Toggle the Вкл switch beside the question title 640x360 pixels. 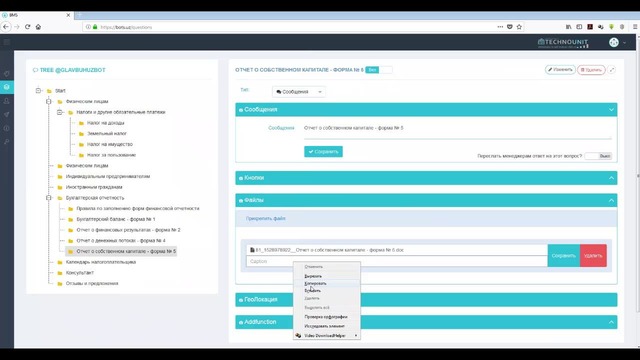[x=379, y=70]
